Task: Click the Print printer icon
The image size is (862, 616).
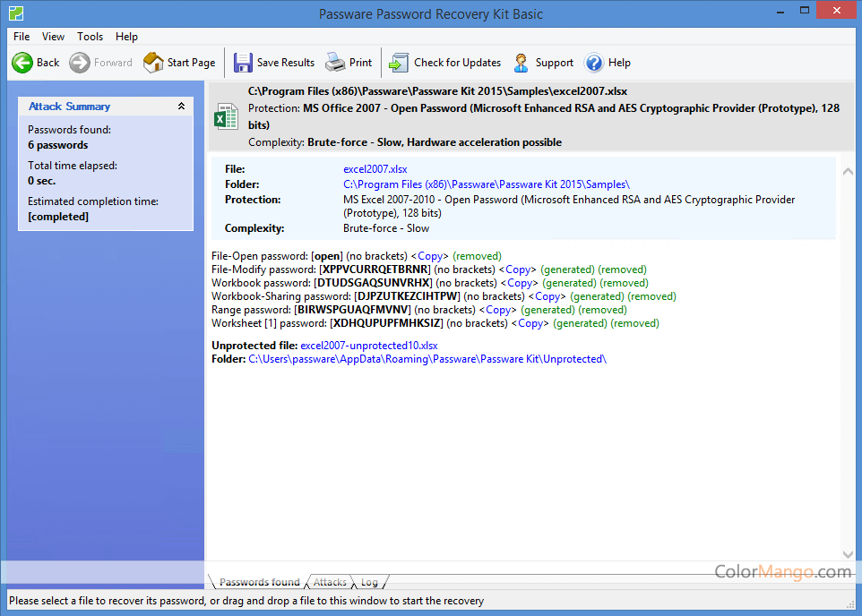Action: point(335,63)
